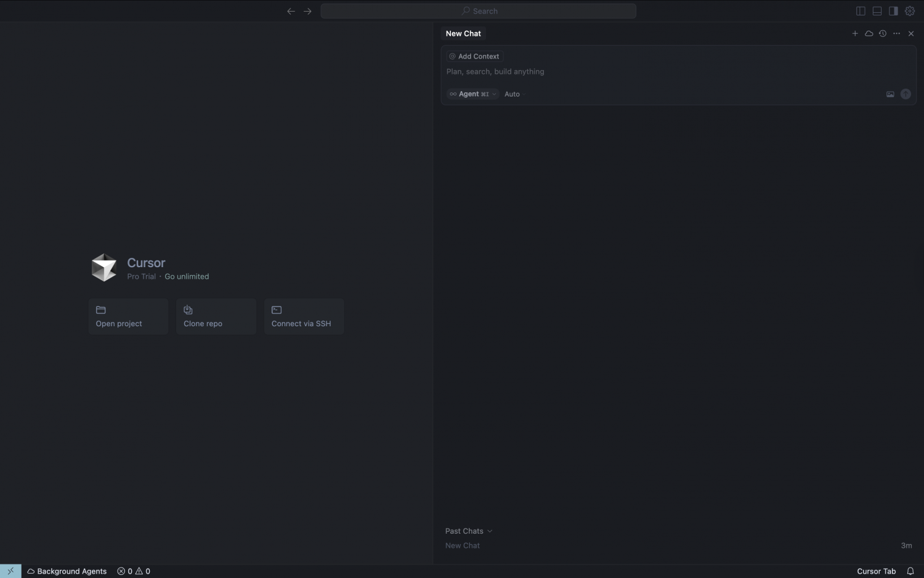The height and width of the screenshot is (578, 924).
Task: Toggle the secondary sidebar panel
Action: (893, 10)
